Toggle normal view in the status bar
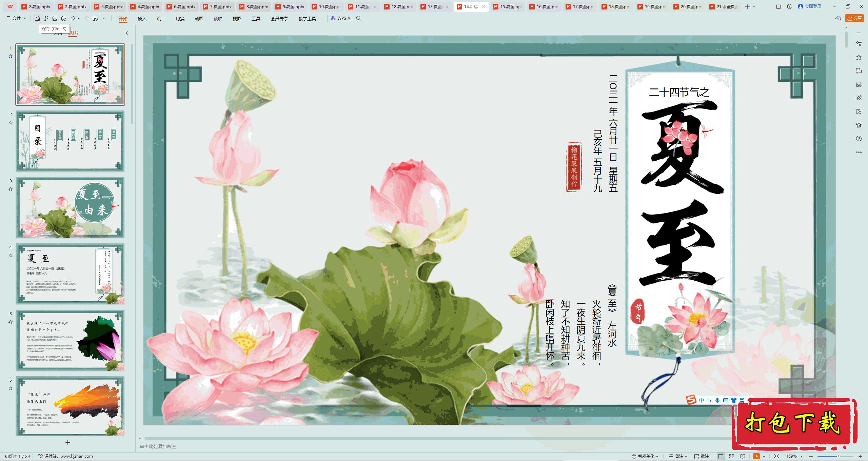This screenshot has height=461, width=868. click(x=721, y=456)
